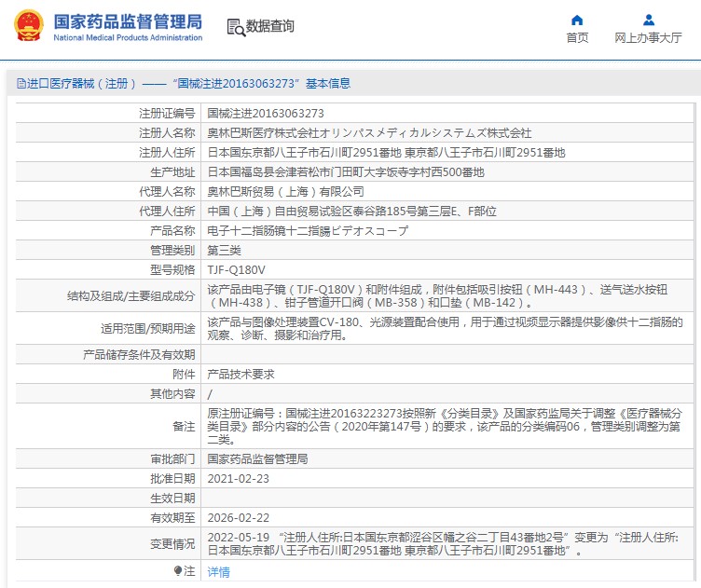Image resolution: width=701 pixels, height=588 pixels.
Task: Click the 适用范围/预期用途 label
Action: point(147,329)
